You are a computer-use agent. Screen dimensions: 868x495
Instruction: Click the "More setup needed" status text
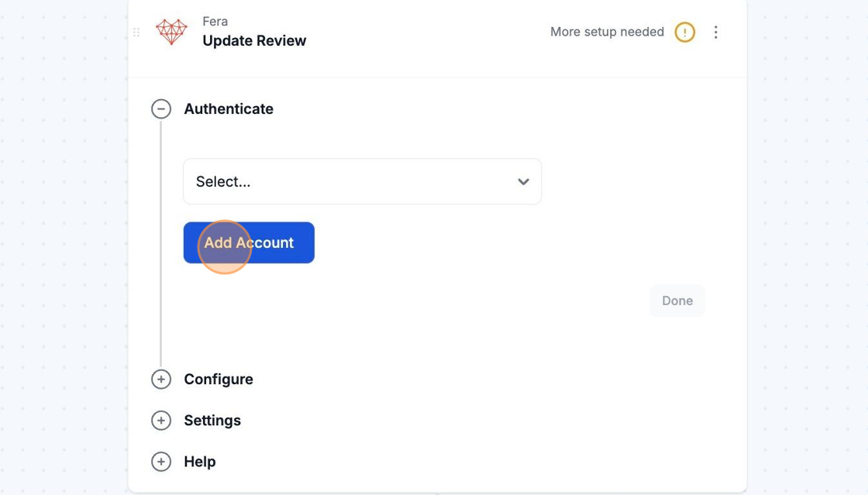click(607, 32)
